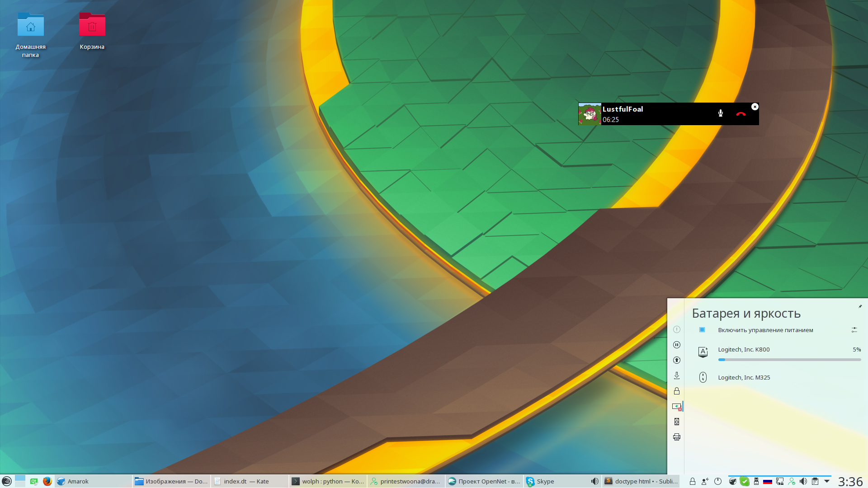Click speaker indicator on Skype taskbar entry
The width and height of the screenshot is (868, 488).
(x=594, y=481)
